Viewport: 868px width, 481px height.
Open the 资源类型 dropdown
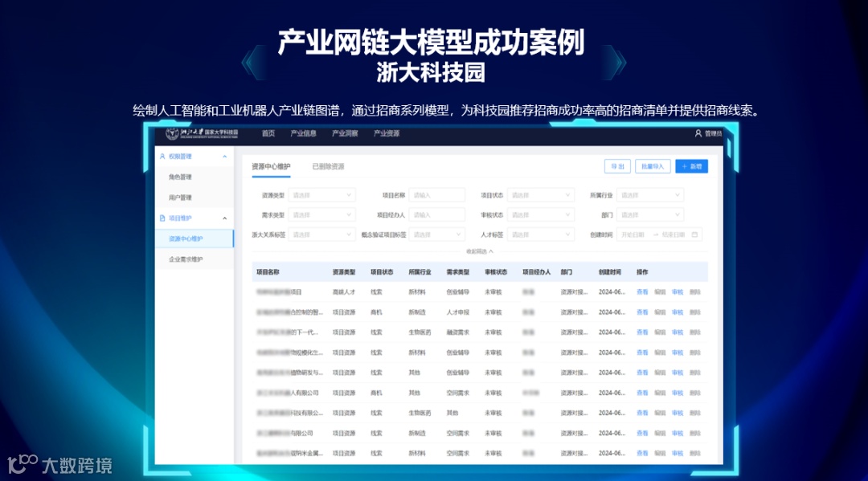pos(321,195)
